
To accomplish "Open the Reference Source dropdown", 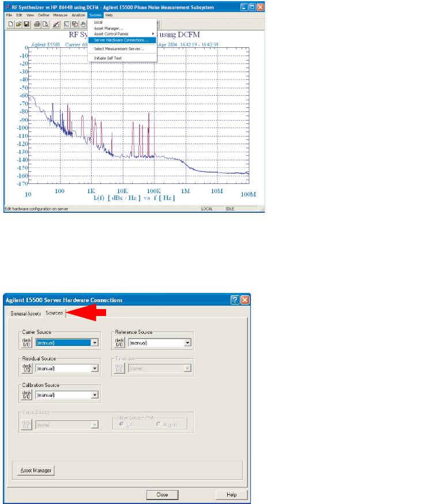I will [x=187, y=343].
